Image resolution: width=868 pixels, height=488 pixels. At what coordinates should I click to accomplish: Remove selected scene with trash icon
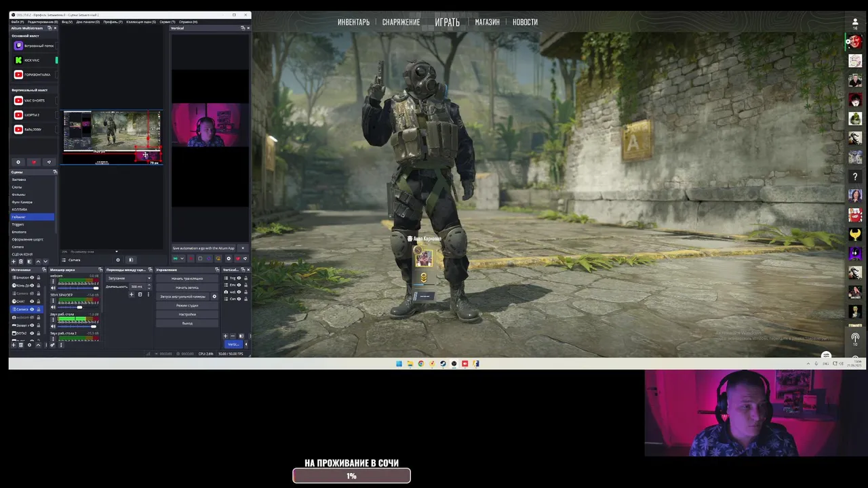[21, 261]
